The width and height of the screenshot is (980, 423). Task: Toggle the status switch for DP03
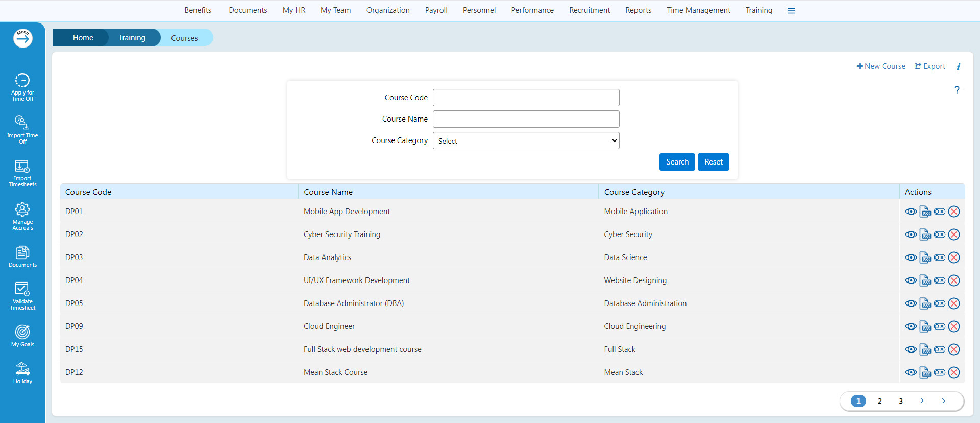(940, 257)
